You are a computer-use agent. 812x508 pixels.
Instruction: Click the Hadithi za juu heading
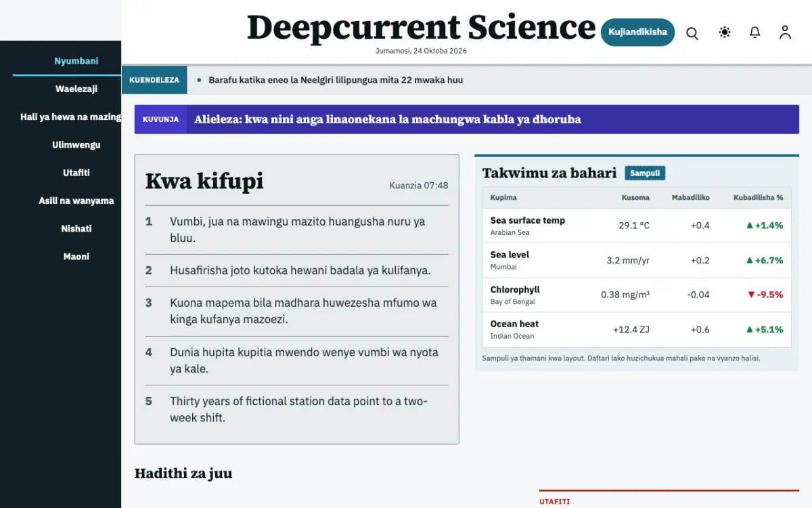pos(183,473)
